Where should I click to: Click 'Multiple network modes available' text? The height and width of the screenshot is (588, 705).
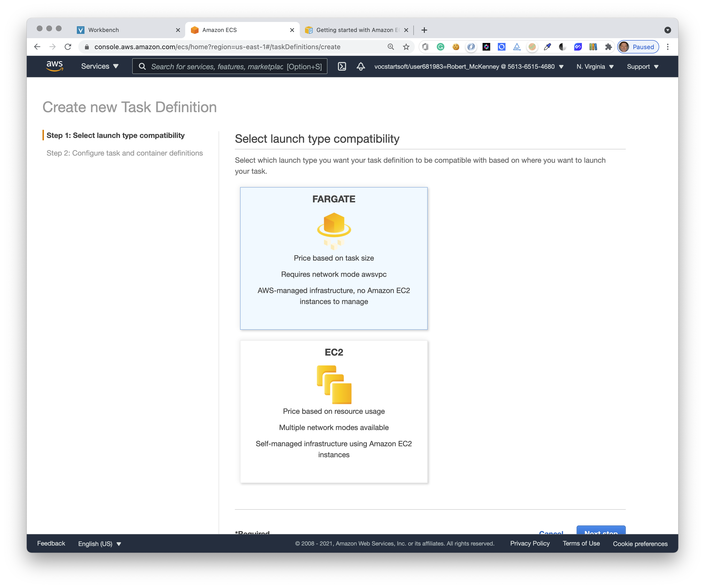[x=334, y=427]
